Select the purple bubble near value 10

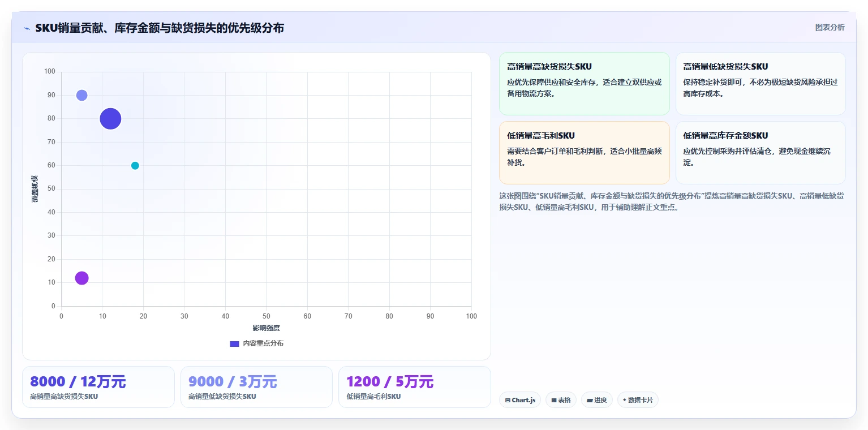click(x=81, y=278)
